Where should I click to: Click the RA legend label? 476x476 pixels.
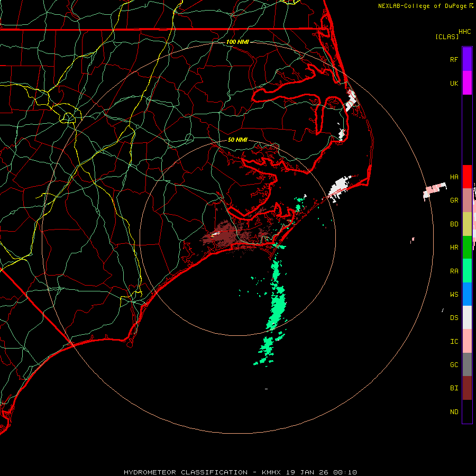coord(454,271)
